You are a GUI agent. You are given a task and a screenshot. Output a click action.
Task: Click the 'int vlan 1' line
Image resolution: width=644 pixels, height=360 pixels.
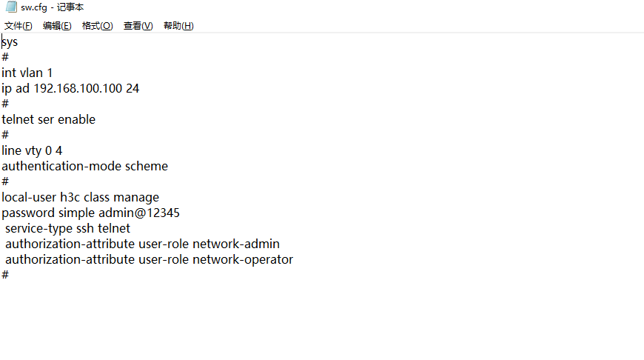click(x=27, y=73)
